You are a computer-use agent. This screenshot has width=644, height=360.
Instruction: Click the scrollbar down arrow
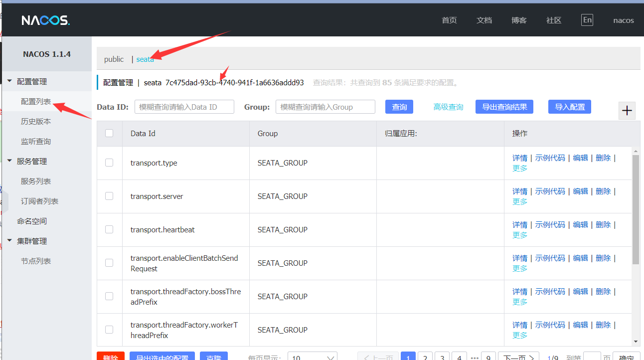point(636,341)
